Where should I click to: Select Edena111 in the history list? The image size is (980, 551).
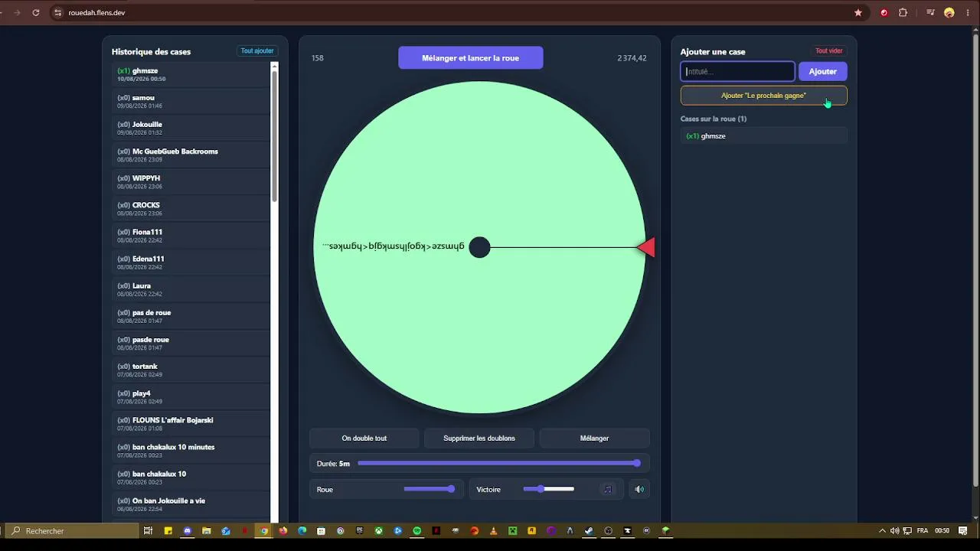[191, 262]
